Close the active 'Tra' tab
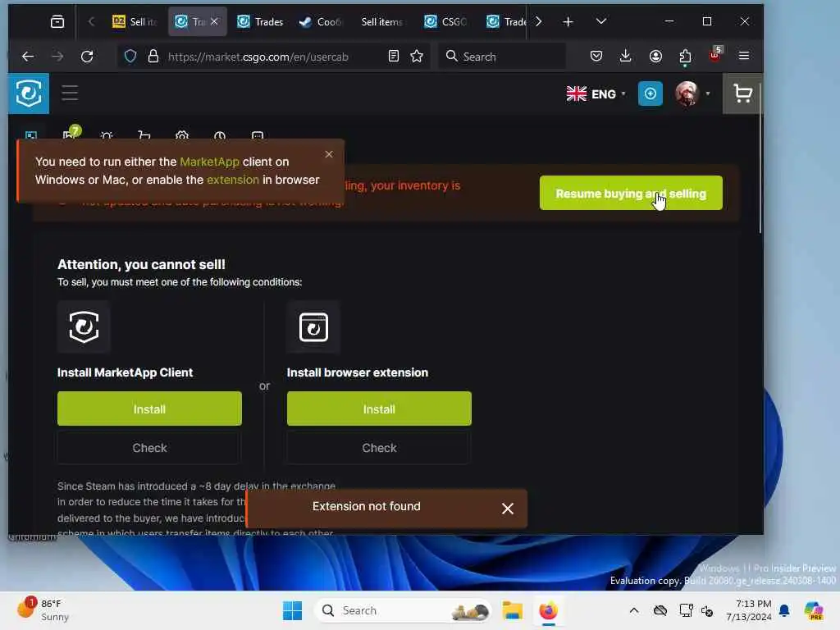The height and width of the screenshot is (630, 840). (x=214, y=21)
